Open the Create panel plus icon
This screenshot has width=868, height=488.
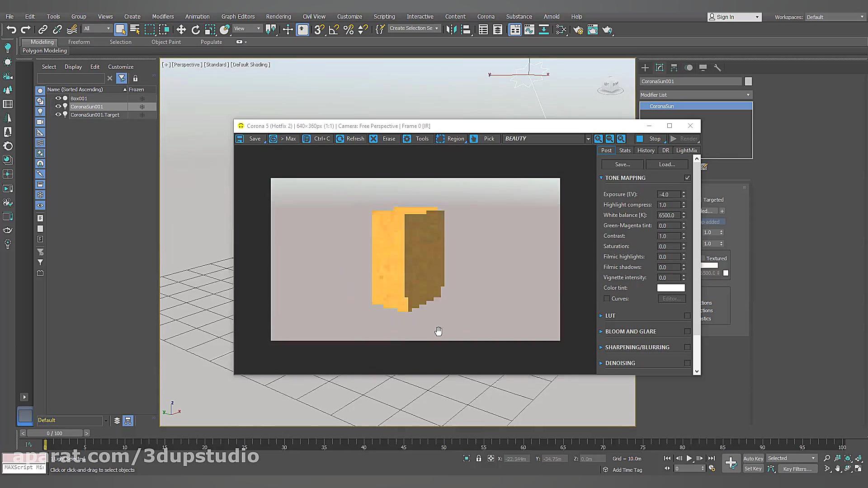coord(645,68)
